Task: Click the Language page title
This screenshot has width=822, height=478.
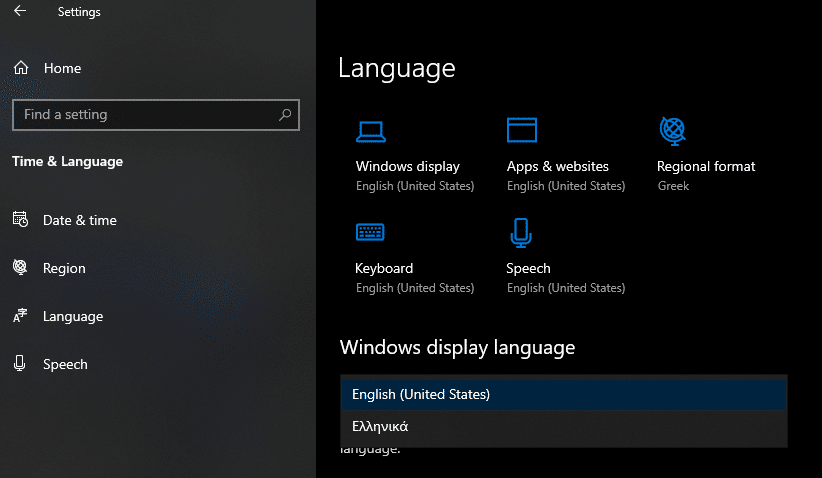Action: [396, 69]
